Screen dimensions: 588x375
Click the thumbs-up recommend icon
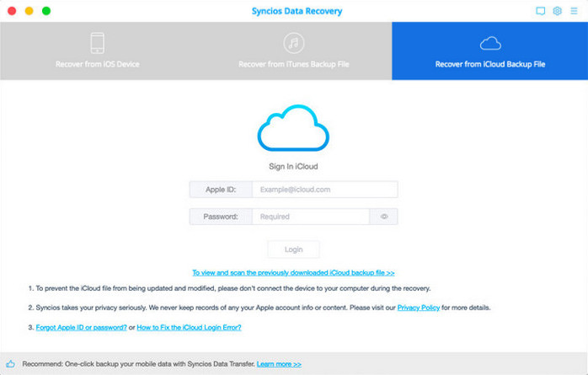[x=10, y=364]
